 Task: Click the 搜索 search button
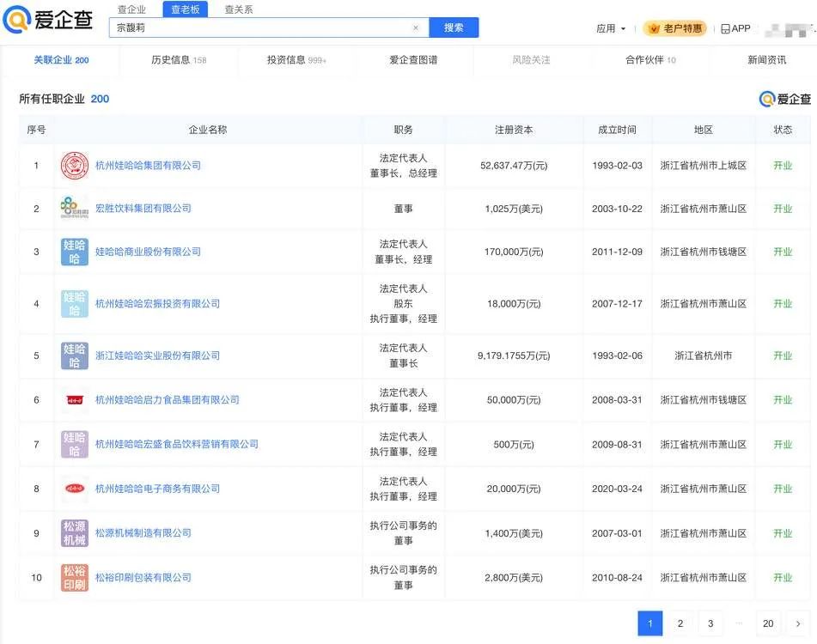click(x=454, y=27)
